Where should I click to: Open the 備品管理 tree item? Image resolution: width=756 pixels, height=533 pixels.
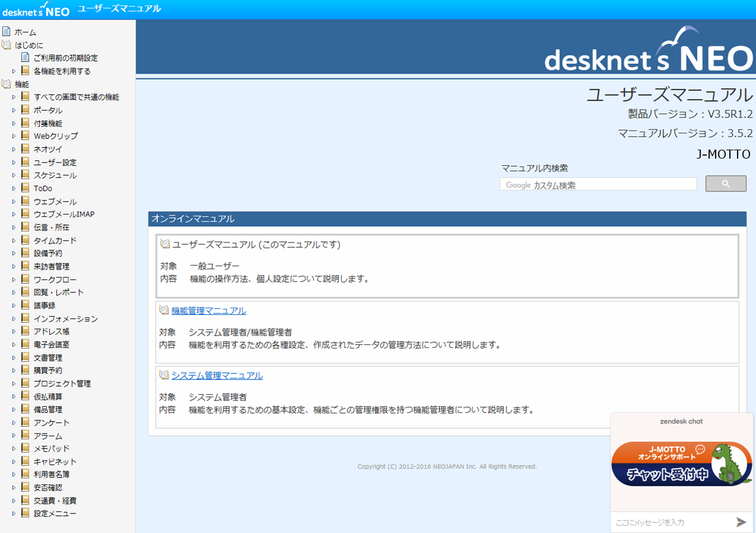[48, 410]
